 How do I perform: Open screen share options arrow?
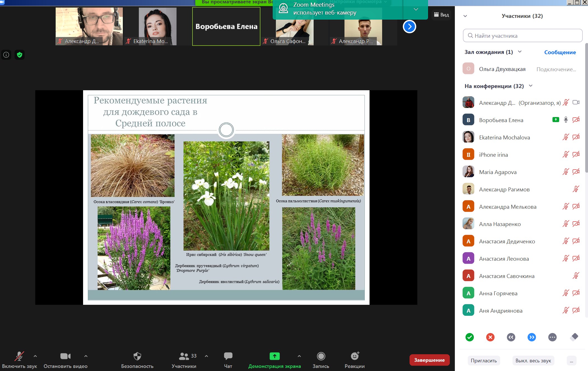coord(299,356)
